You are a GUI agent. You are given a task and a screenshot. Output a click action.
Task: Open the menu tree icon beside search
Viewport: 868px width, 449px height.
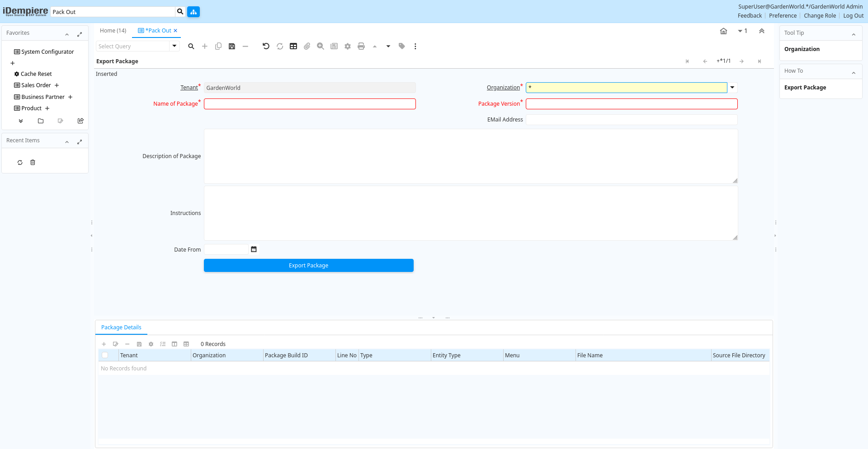point(193,12)
